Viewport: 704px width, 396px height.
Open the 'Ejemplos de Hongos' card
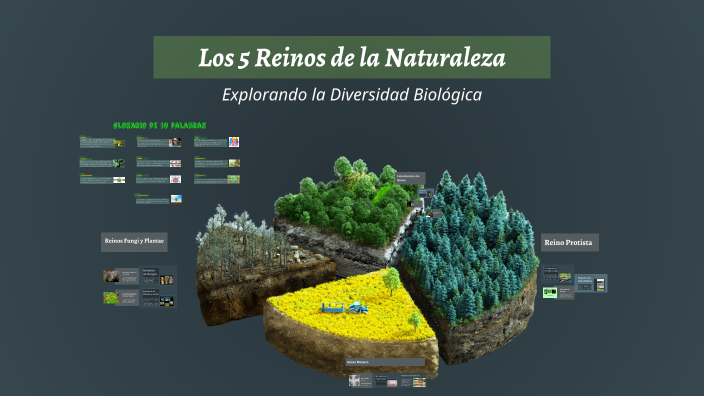click(158, 276)
